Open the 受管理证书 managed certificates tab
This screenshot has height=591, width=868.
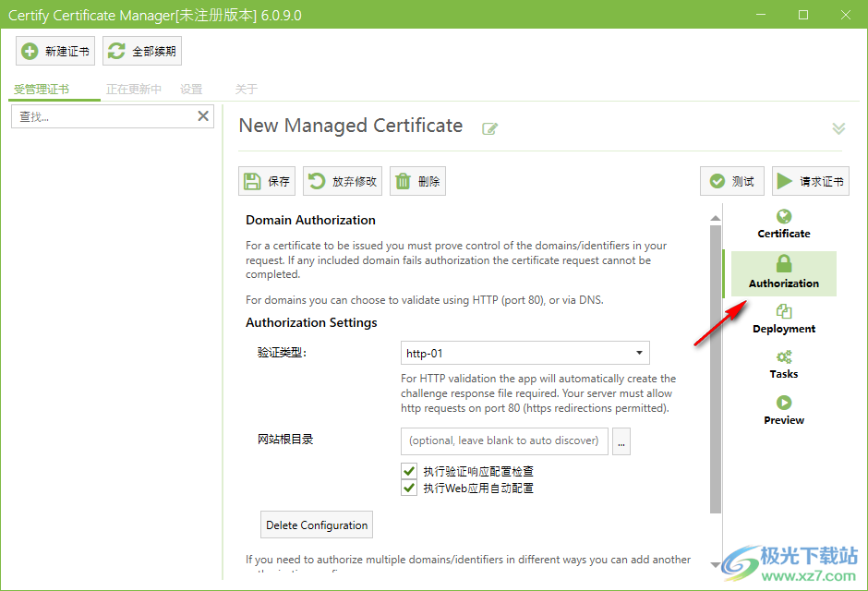tap(42, 89)
